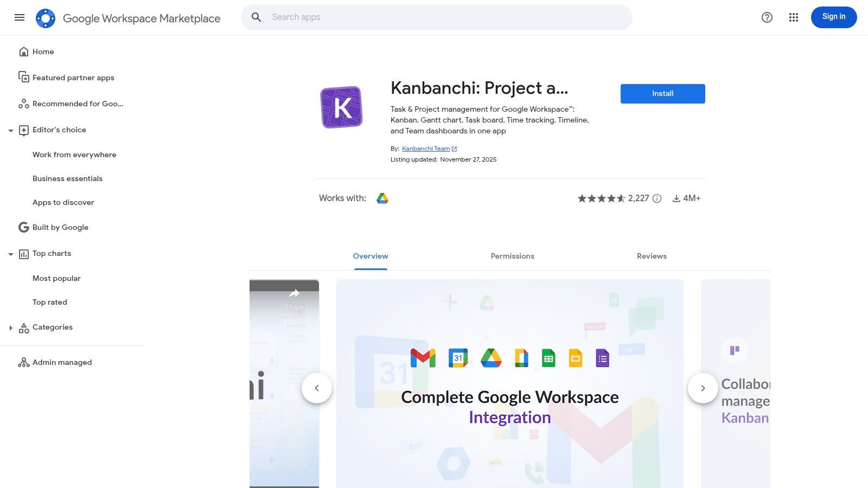Expand the Categories section

pos(11,327)
